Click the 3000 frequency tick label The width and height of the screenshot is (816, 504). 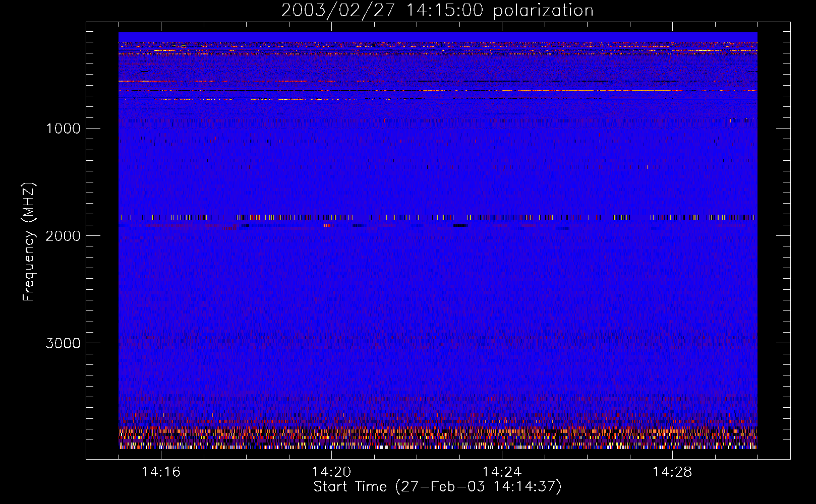pyautogui.click(x=63, y=343)
